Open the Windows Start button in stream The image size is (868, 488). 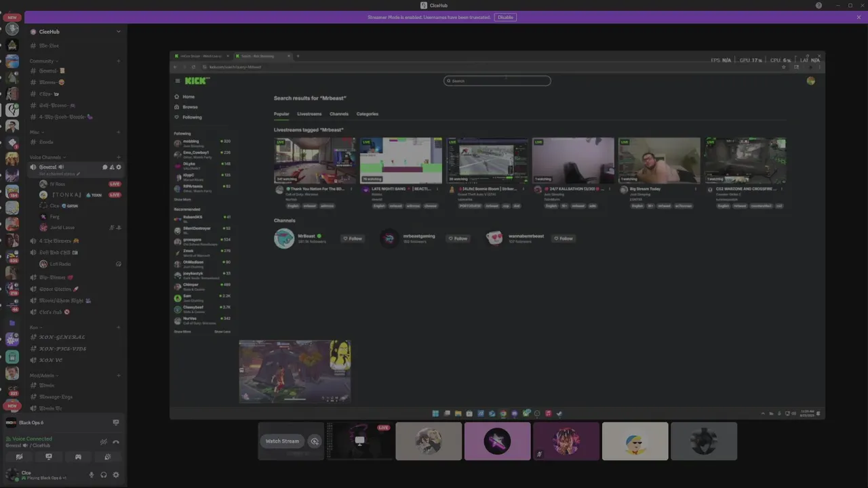point(435,413)
